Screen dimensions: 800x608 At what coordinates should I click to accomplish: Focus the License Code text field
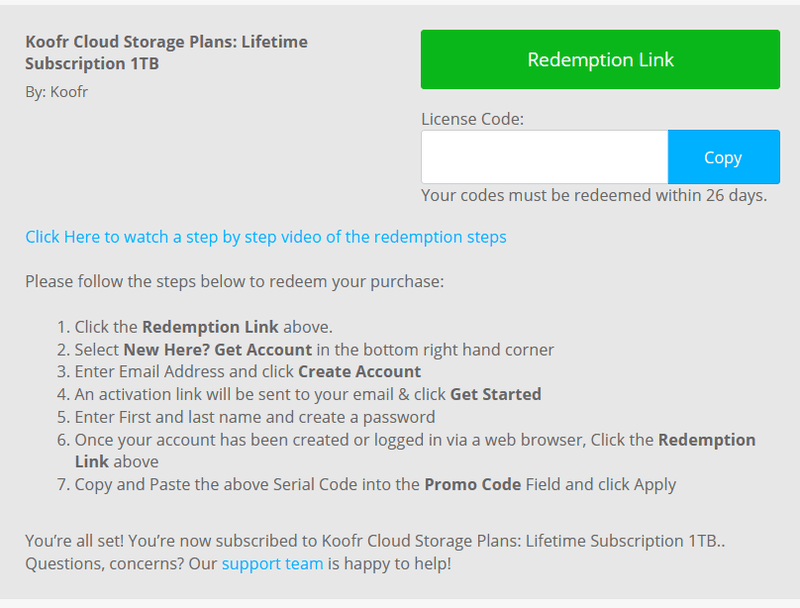[544, 157]
